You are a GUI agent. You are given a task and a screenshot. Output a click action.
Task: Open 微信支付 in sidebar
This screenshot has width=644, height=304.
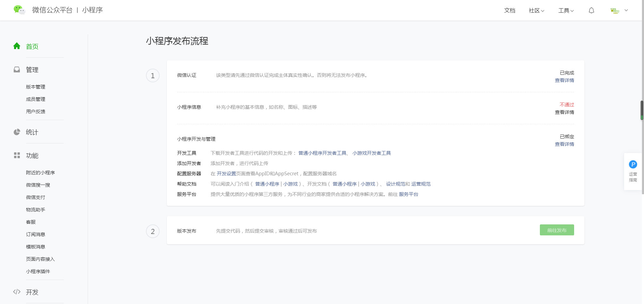(x=36, y=197)
